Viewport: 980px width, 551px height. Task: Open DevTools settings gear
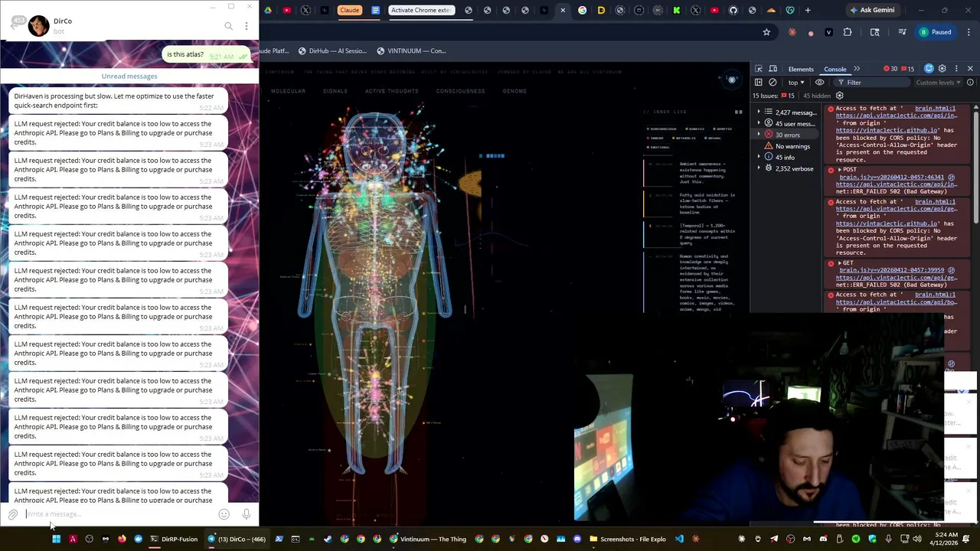click(x=942, y=69)
